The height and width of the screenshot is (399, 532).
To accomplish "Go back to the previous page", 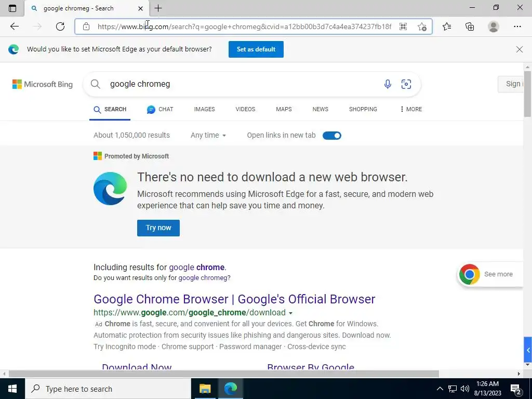I will (x=14, y=26).
